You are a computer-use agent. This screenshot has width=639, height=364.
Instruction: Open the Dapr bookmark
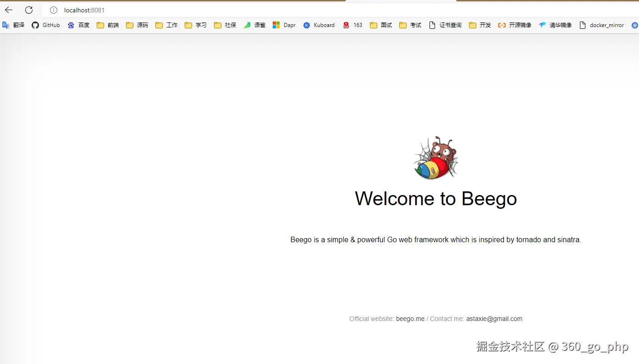[284, 25]
